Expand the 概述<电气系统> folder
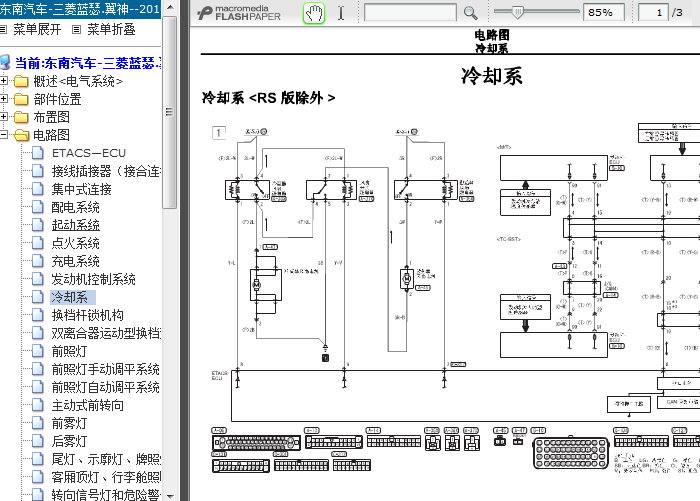700x501 pixels. 4,81
